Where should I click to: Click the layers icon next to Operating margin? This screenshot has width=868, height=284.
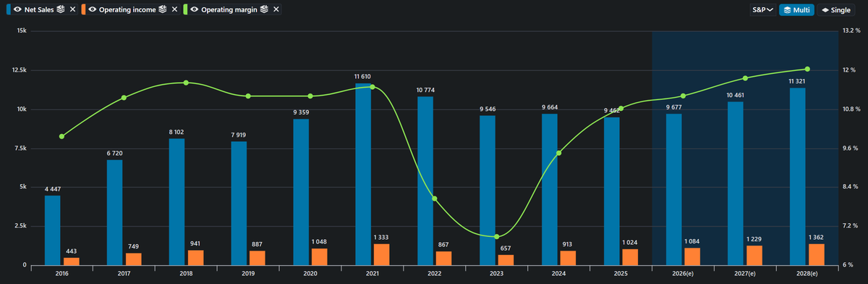tap(265, 10)
